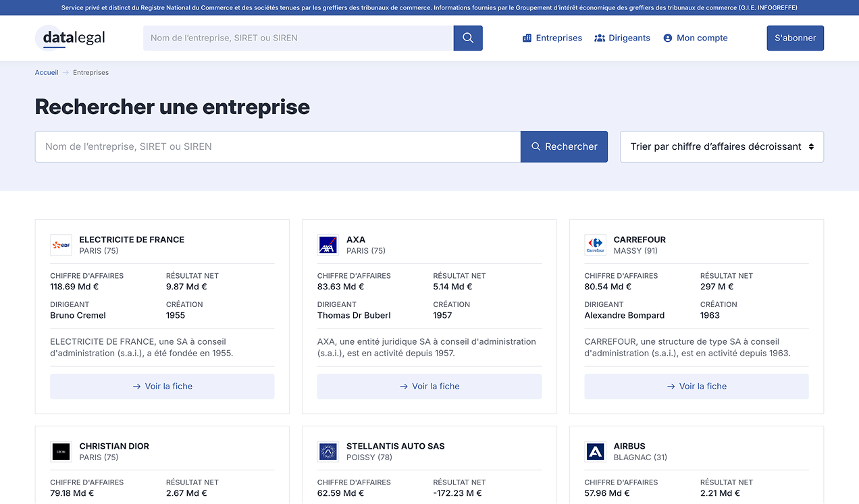
Task: Click the EDF company logo
Action: [61, 245]
